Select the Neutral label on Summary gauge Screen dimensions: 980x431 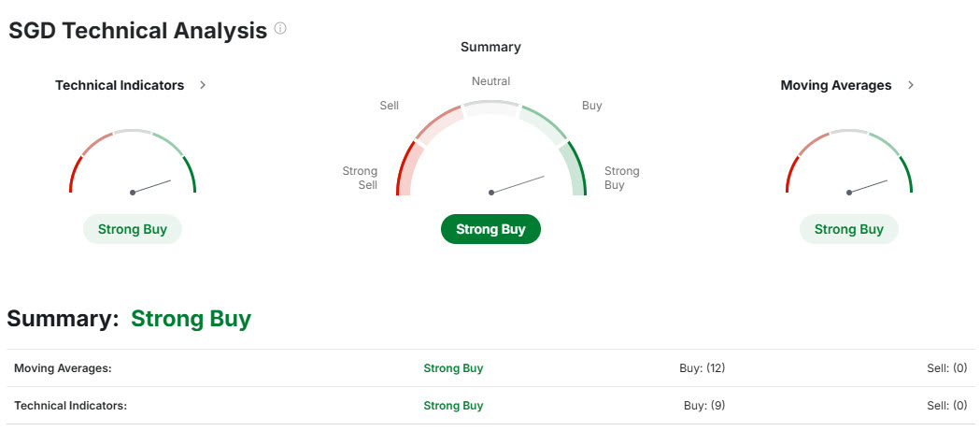click(490, 81)
